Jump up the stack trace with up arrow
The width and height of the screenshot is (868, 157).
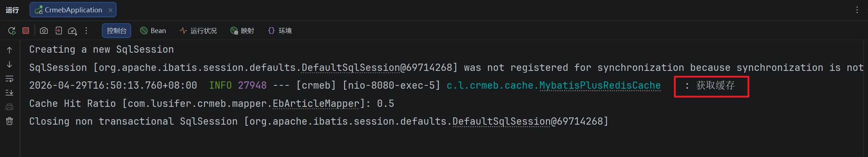tap(9, 50)
